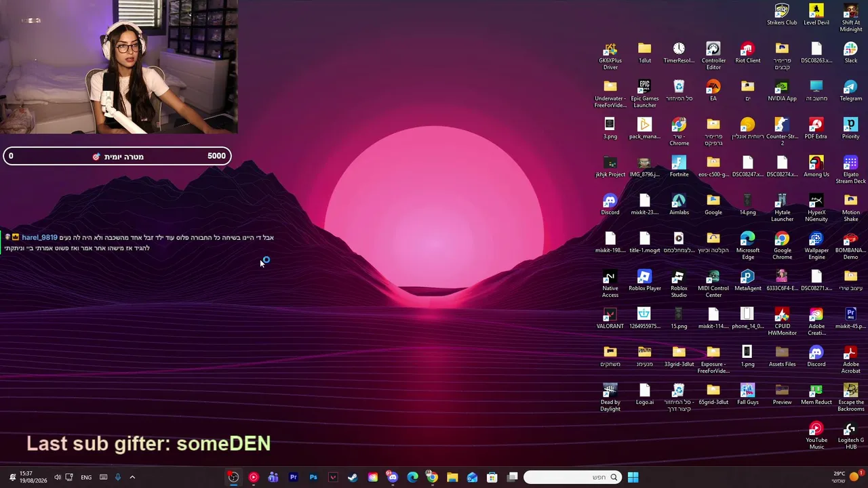Click 'Last sub gifter: someDEN' text

pyautogui.click(x=149, y=443)
